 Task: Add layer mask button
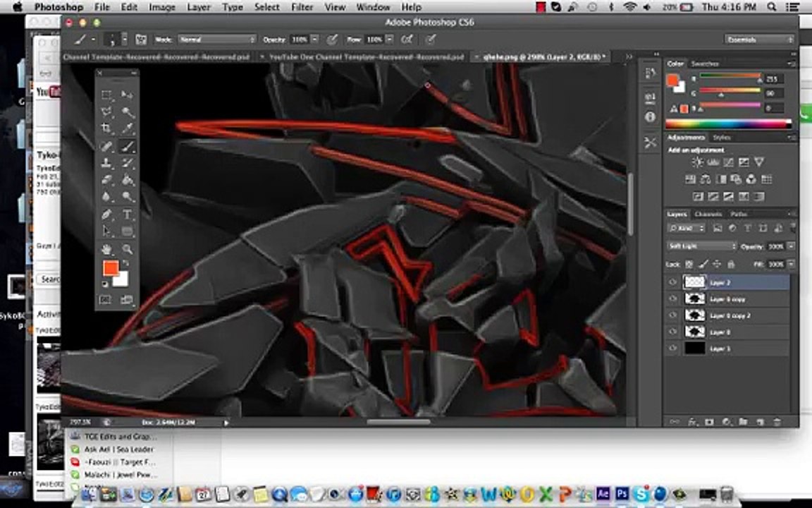click(x=709, y=422)
